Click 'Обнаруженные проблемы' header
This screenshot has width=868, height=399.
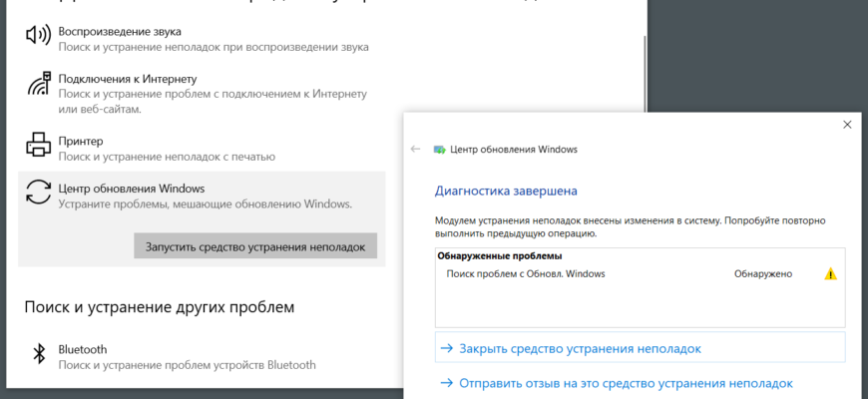point(500,256)
